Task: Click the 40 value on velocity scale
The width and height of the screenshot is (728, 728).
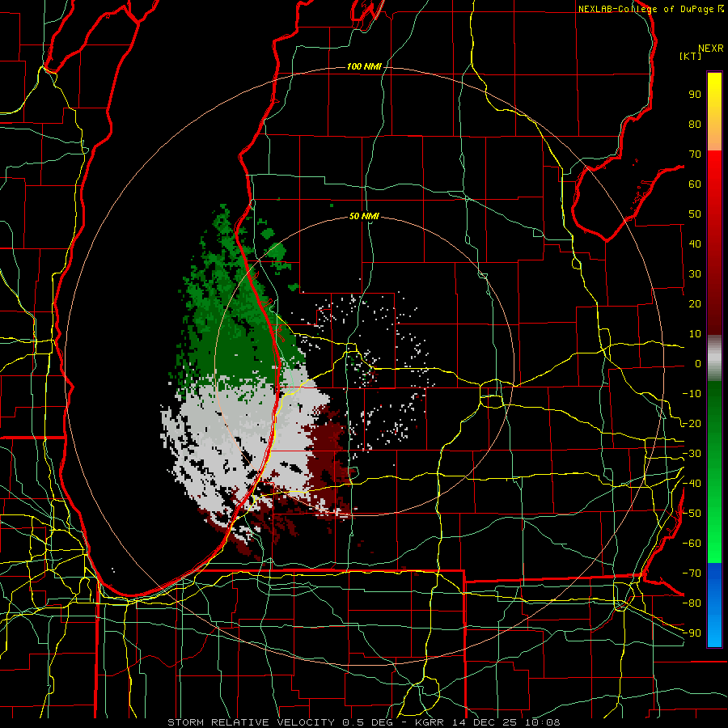Action: 695,243
